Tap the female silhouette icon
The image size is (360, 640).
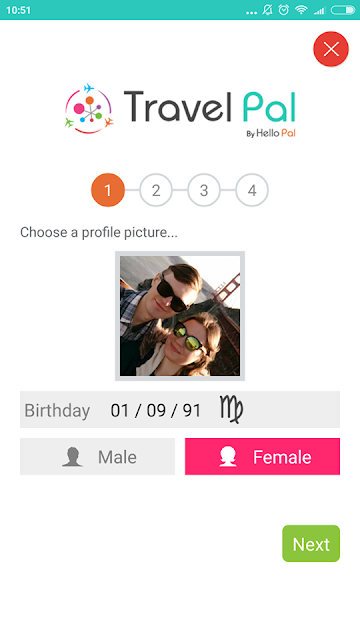[228, 457]
